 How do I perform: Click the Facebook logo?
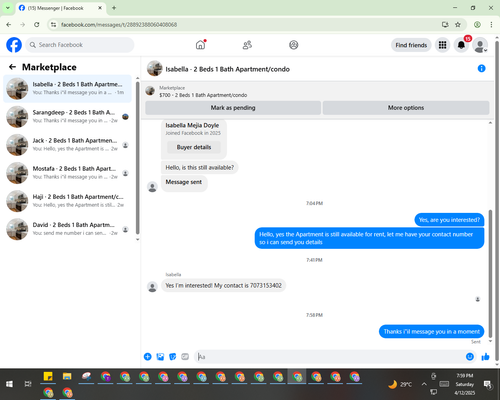pos(14,45)
